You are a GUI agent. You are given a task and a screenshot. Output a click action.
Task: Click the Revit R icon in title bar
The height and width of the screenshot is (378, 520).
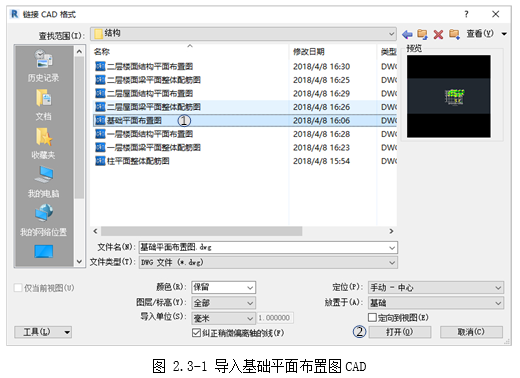click(x=15, y=14)
